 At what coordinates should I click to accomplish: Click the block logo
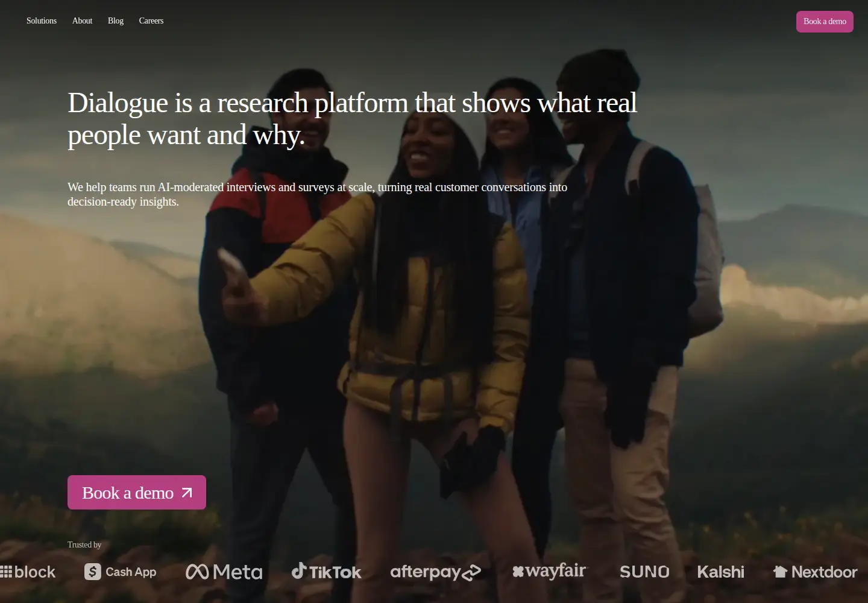(x=28, y=572)
